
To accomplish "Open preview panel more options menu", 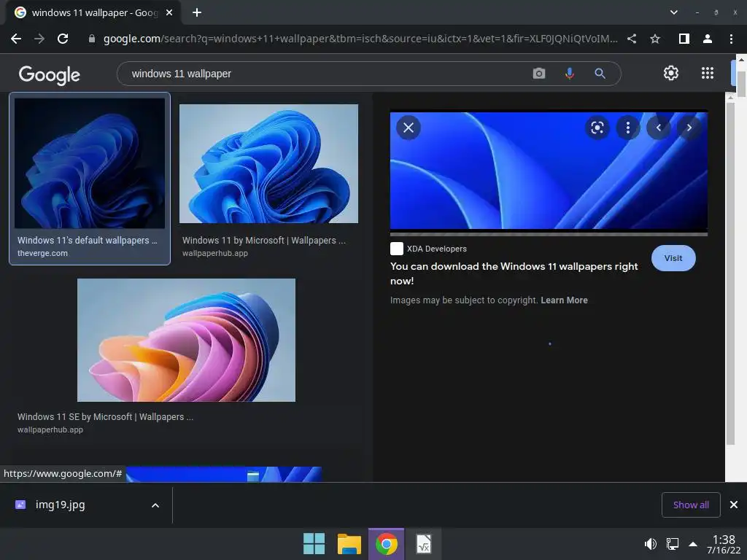I will pyautogui.click(x=627, y=128).
